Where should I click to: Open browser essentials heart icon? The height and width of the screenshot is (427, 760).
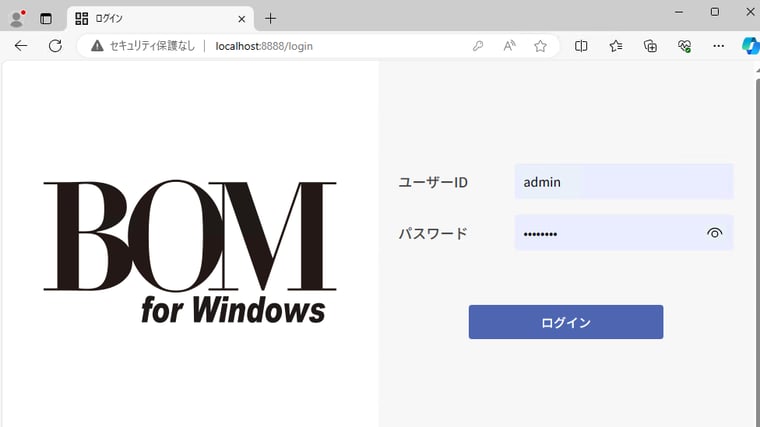684,46
